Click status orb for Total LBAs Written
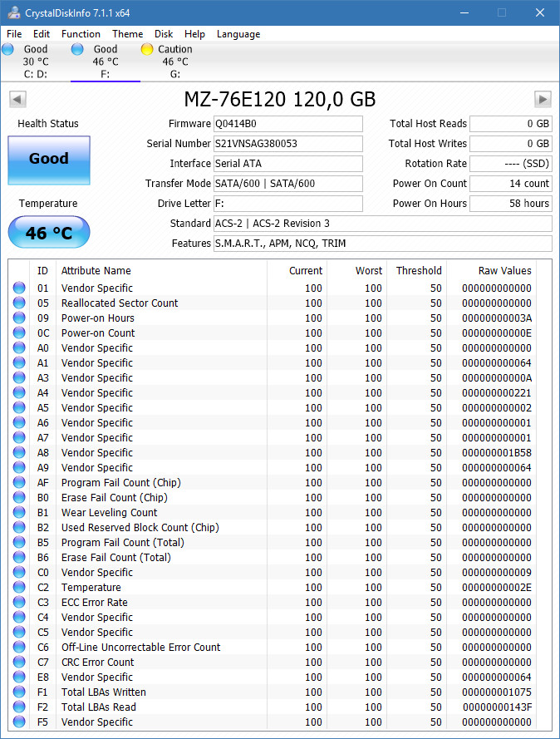560x739 pixels. point(19,692)
